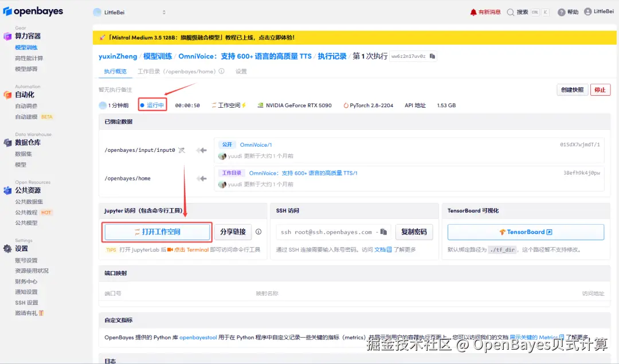Screen dimensions: 619x364
Task: Open 数据集 in the sidebar
Action: click(23, 154)
